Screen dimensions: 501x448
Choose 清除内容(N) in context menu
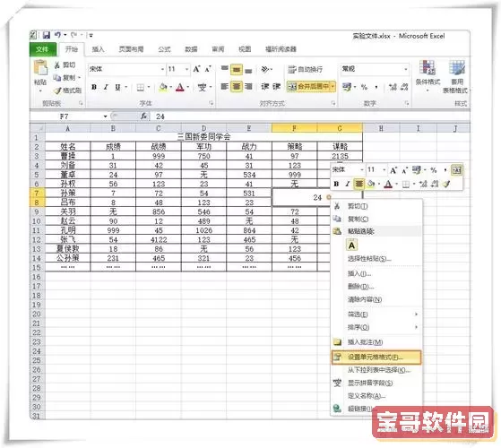point(376,299)
